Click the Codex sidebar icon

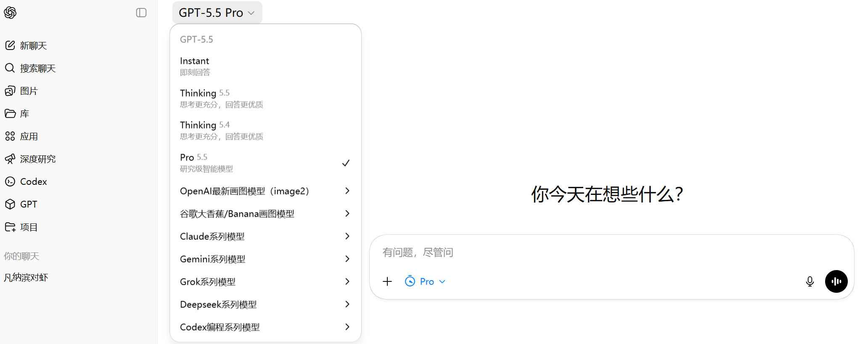click(10, 181)
